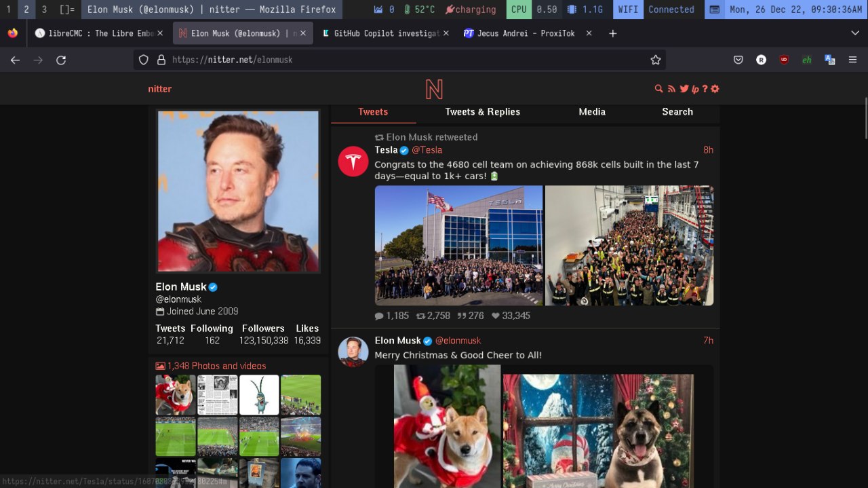Screen dimensions: 868x488
Task: Open Shiba in Santa costume gallery thumbnail
Action: [176, 395]
